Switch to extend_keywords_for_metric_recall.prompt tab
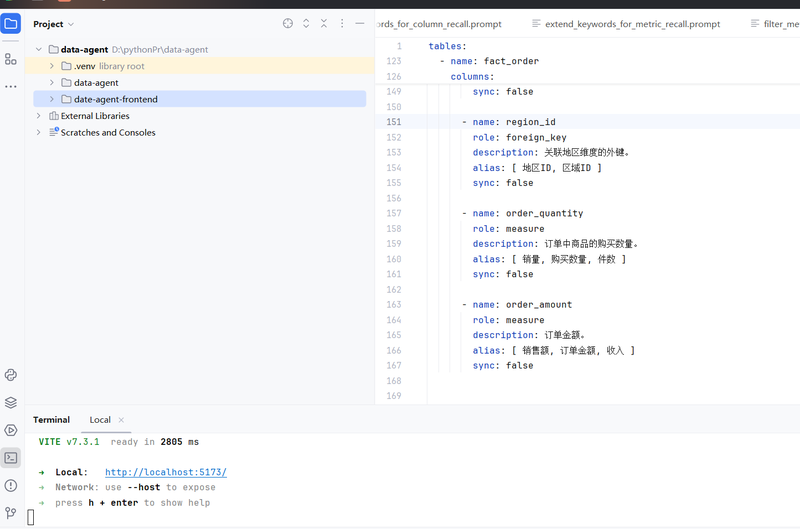This screenshot has width=800, height=529. (626, 24)
